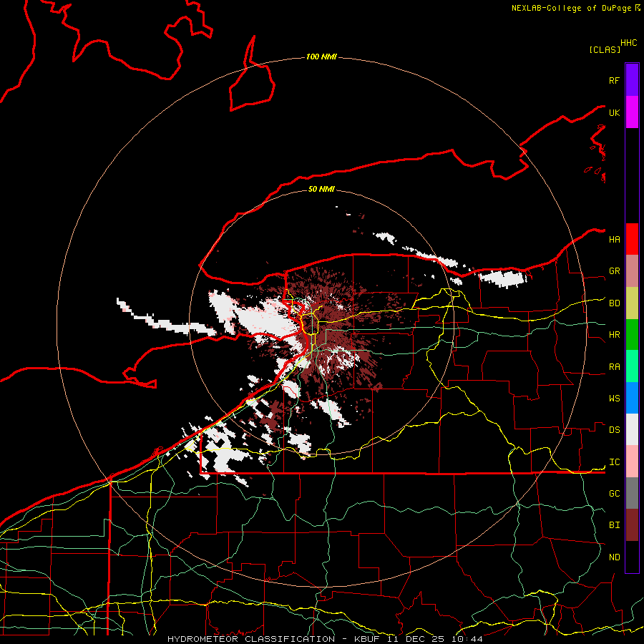
Task: Click the 'HYDROMETEOR CLASSIFICATION' title text
Action: tap(251, 639)
